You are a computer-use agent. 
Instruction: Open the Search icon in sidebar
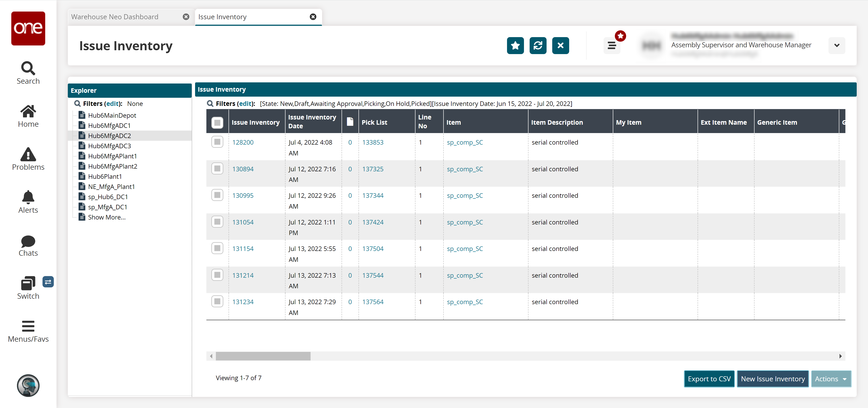[x=28, y=68]
